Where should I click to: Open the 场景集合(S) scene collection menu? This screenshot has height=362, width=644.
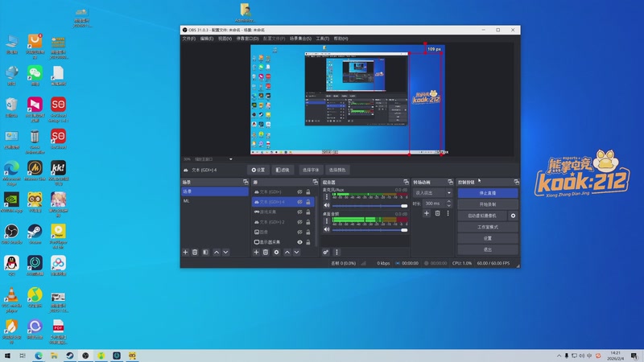point(300,39)
